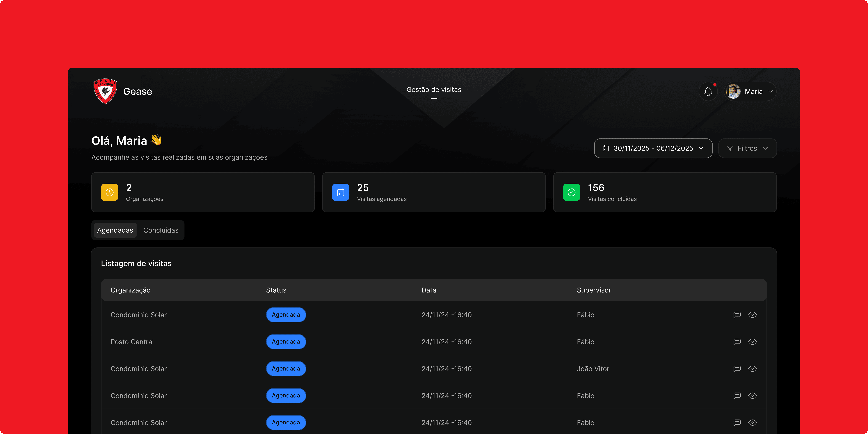This screenshot has height=434, width=868.
Task: View details of João Vitor's visit
Action: point(752,369)
